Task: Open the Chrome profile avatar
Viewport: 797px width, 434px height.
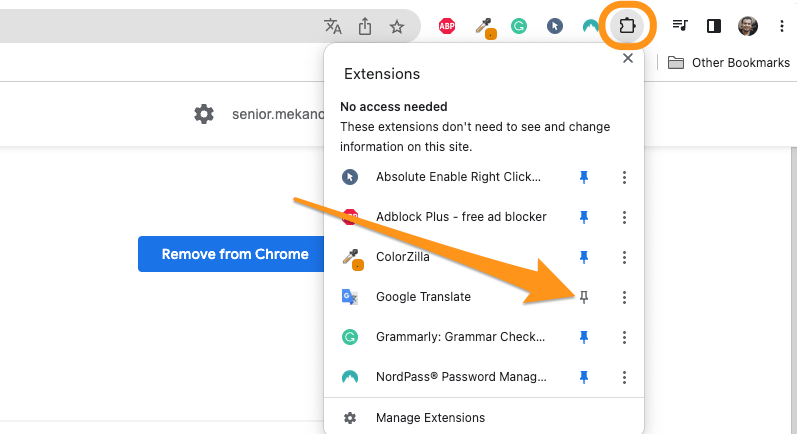Action: click(x=748, y=26)
